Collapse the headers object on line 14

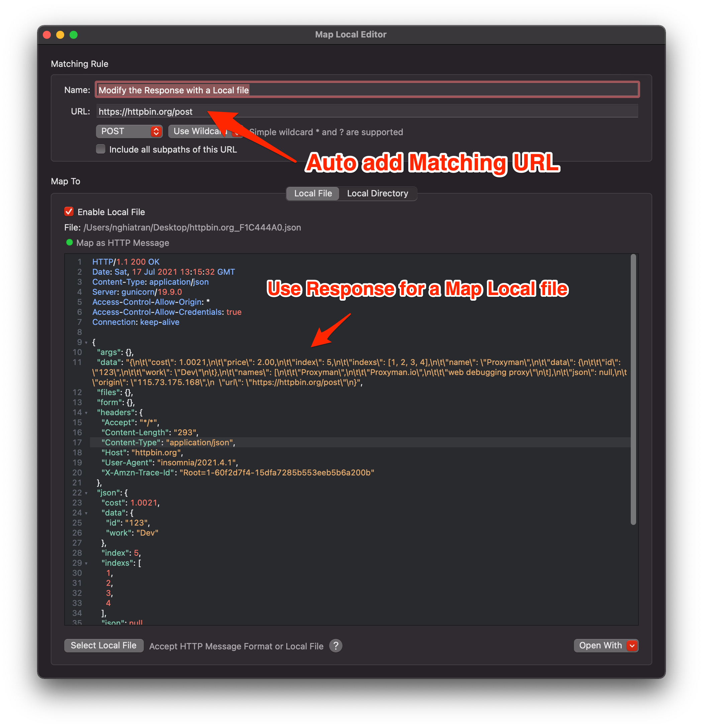[86, 413]
